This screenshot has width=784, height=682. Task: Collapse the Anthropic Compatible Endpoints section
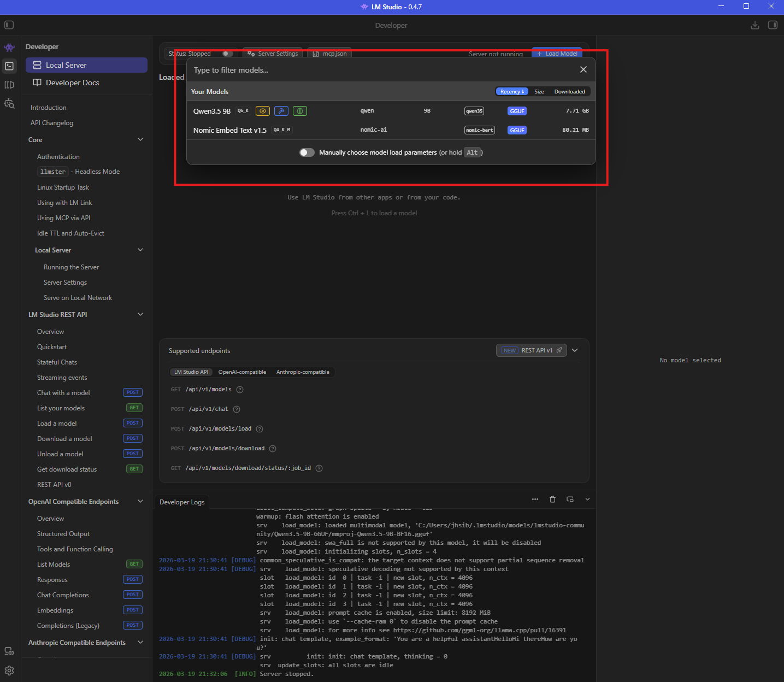[x=140, y=642]
